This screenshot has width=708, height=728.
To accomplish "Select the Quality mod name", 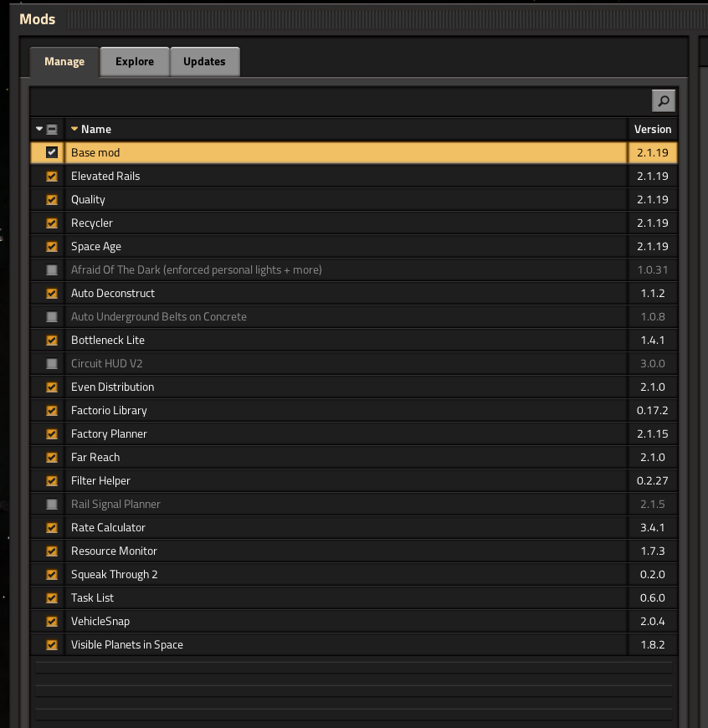I will coord(88,200).
